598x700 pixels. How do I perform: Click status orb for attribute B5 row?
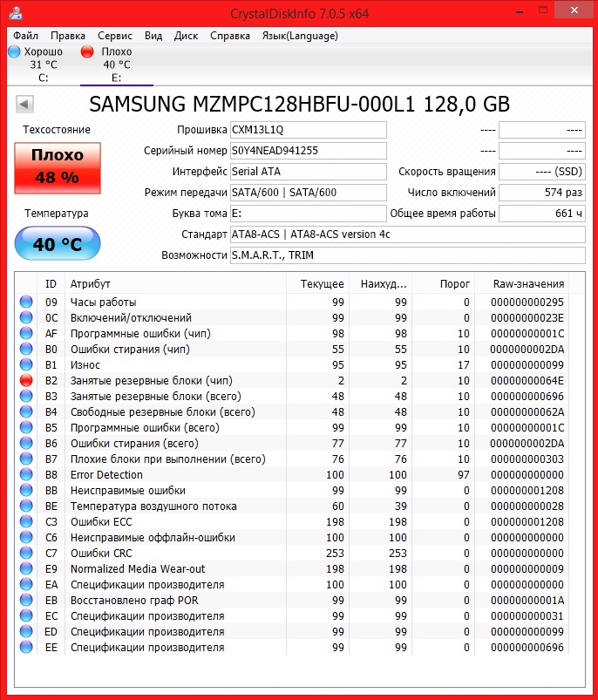[x=26, y=427]
